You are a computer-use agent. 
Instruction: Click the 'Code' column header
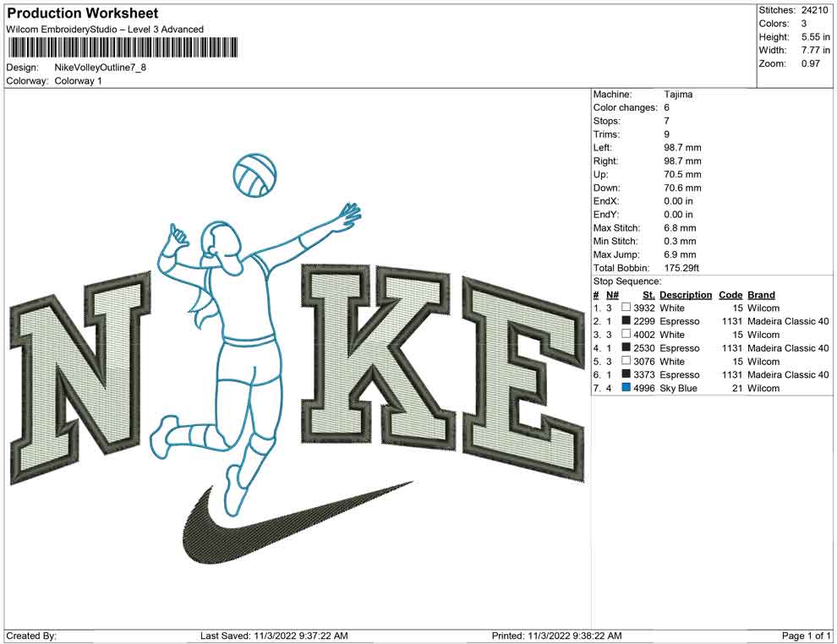pos(730,294)
